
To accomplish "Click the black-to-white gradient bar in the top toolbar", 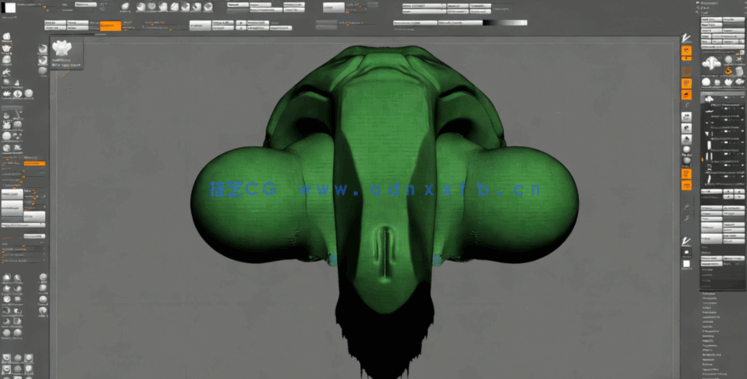I will [505, 22].
